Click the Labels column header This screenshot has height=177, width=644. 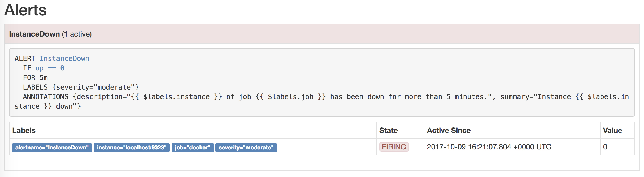24,130
